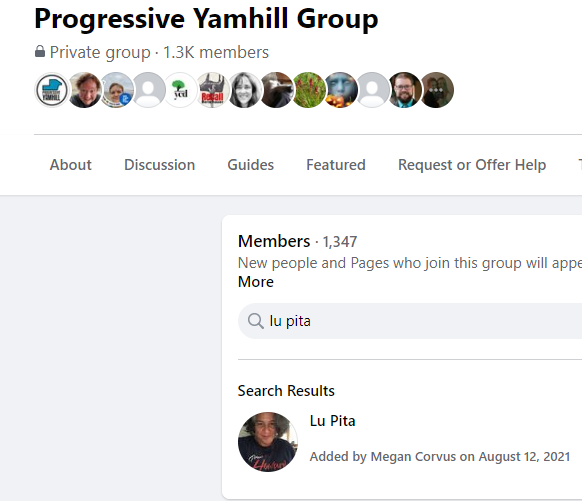Open the red-haired man's member avatar
The height and width of the screenshot is (501, 582).
[85, 90]
